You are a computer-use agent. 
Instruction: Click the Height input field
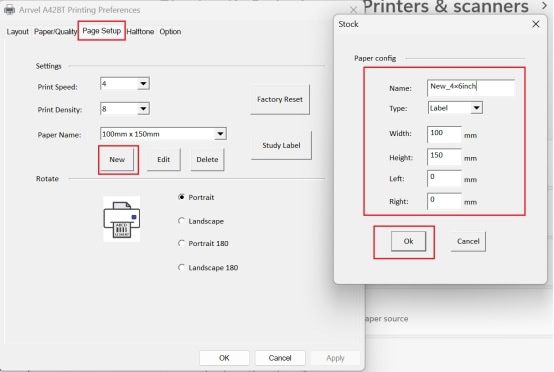point(444,157)
